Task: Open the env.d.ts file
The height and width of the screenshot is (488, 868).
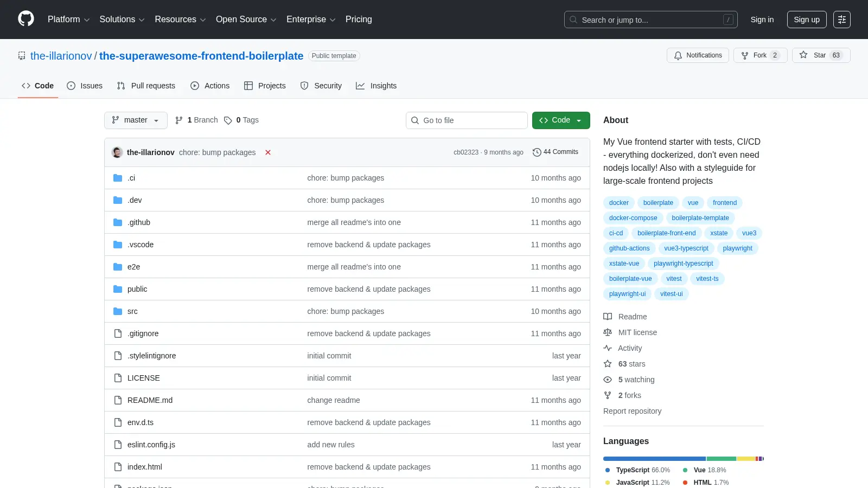Action: click(x=141, y=422)
